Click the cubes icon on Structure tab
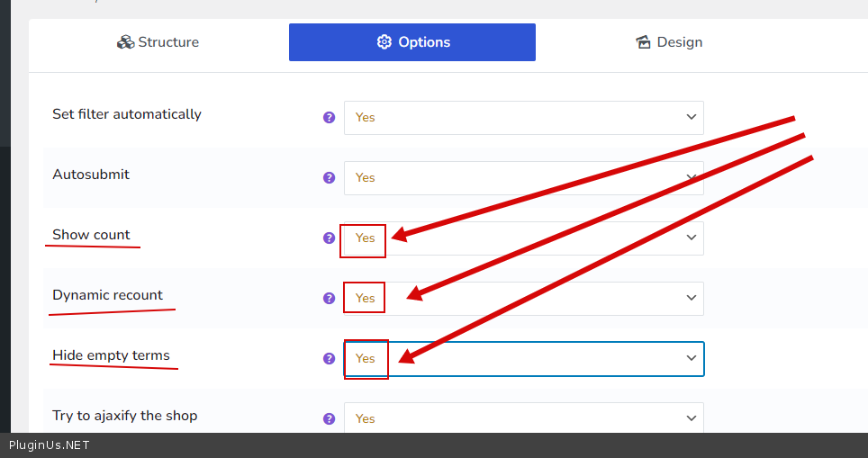868x458 pixels. click(125, 42)
